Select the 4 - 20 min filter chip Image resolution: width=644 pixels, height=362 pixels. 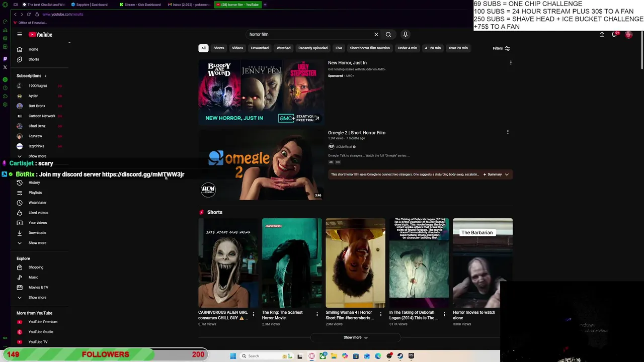click(x=433, y=48)
